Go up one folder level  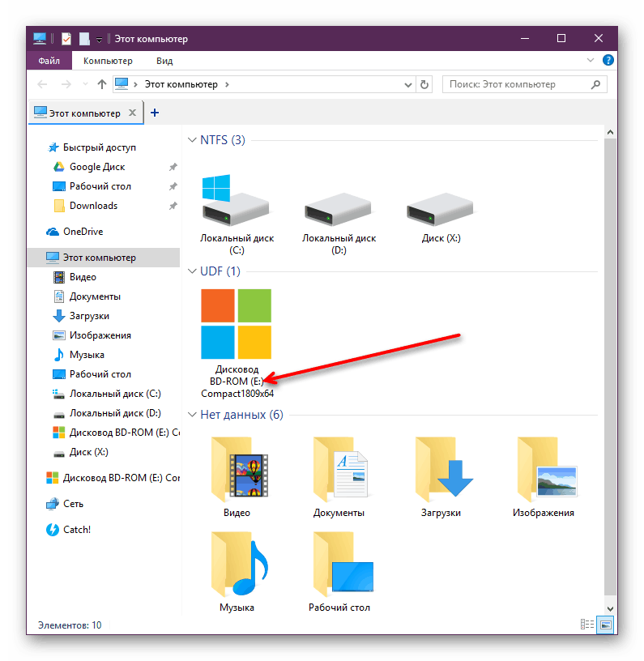101,84
